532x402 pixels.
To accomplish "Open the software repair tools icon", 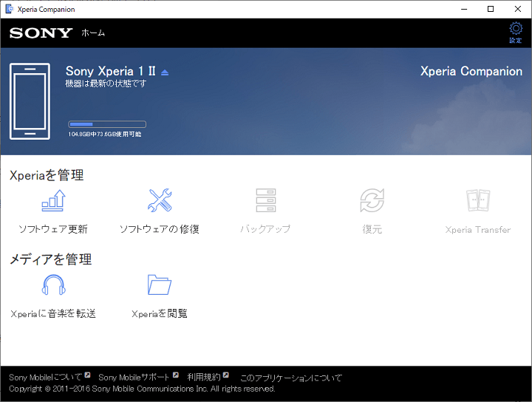I will click(x=160, y=200).
